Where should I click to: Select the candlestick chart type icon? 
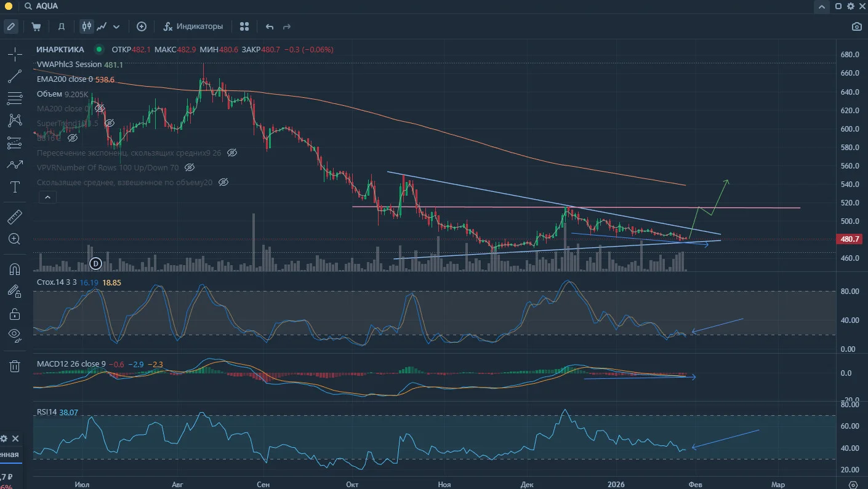87,26
